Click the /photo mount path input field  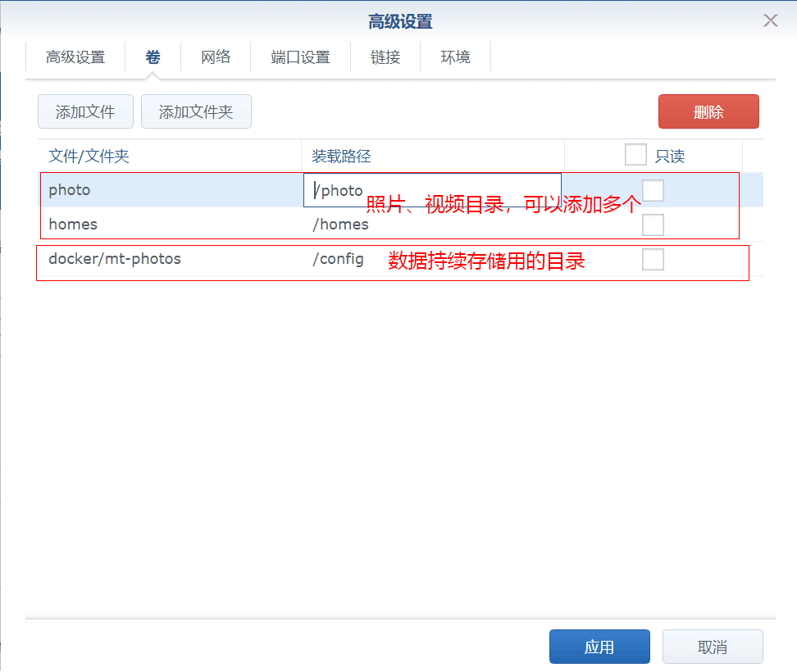pos(432,190)
